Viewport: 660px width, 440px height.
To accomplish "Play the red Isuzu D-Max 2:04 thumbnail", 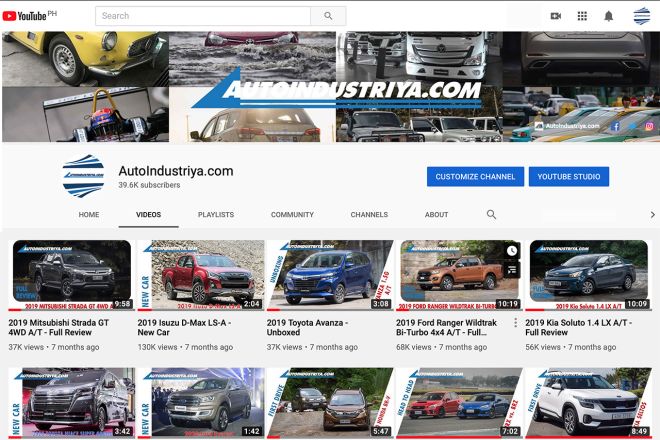I will click(x=201, y=275).
